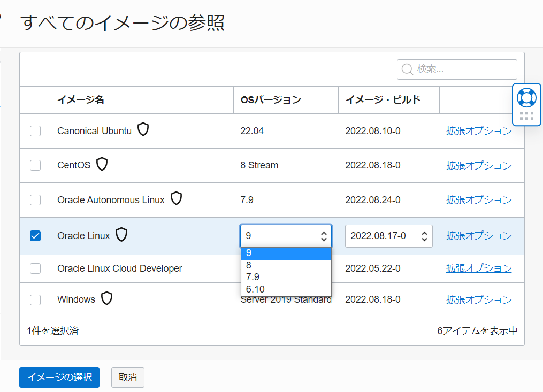The height and width of the screenshot is (392, 543).
Task: Select the CentOS image checkbox
Action: (35, 165)
